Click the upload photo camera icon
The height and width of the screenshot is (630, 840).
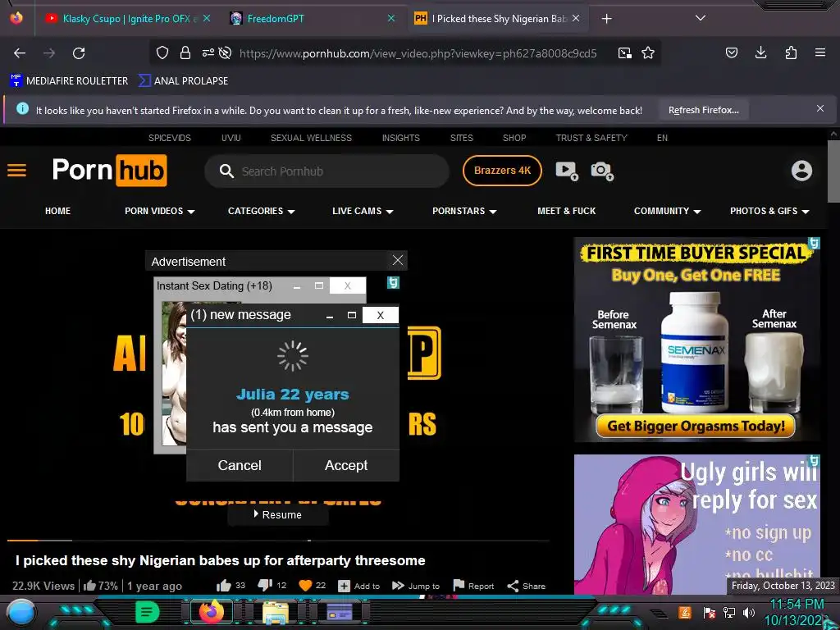(x=602, y=171)
